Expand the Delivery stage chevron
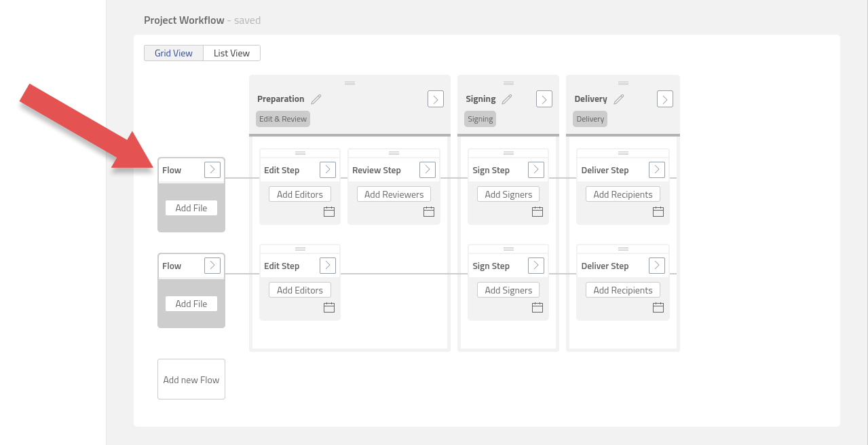868x445 pixels. tap(665, 99)
